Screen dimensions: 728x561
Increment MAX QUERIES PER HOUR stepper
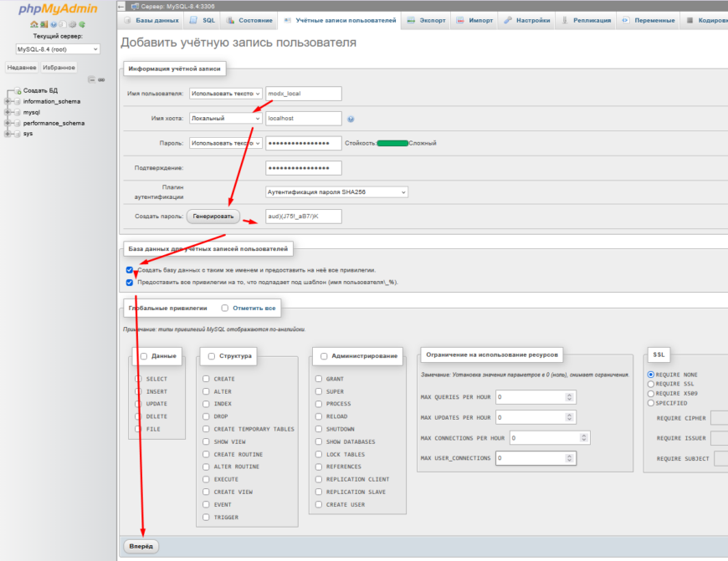point(569,395)
